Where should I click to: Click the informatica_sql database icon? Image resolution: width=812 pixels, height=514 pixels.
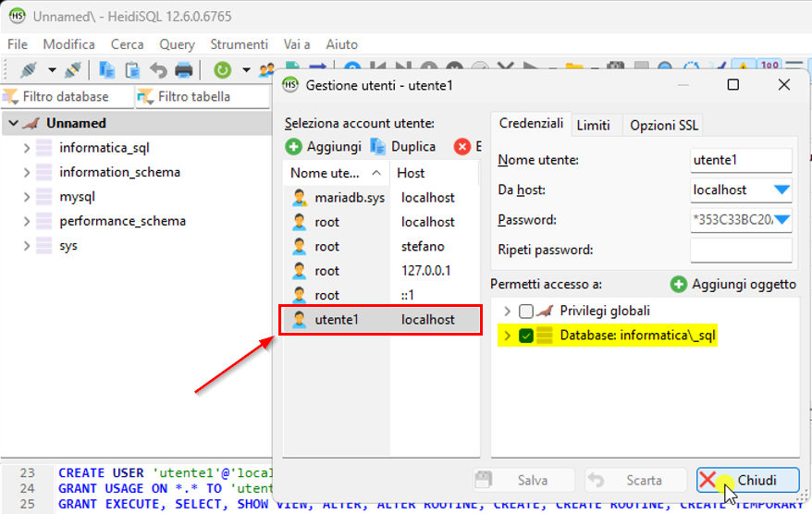pyautogui.click(x=44, y=148)
